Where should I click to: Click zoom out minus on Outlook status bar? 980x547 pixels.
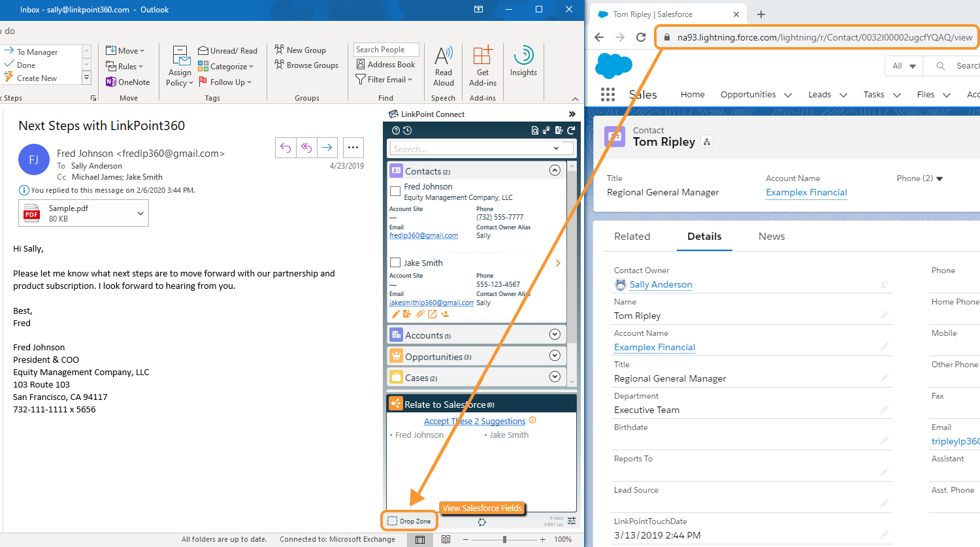pos(465,539)
